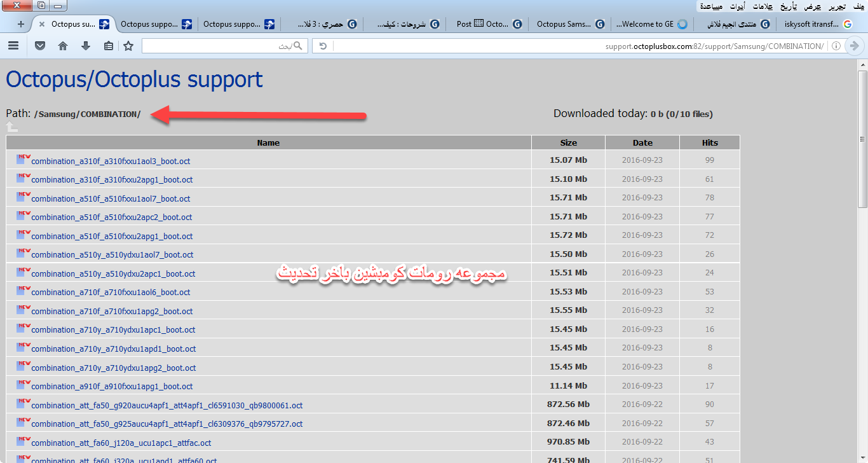
Task: Click file icon beside combination_a710f_a710fxxu1aol6_boot.oct
Action: coord(24,291)
